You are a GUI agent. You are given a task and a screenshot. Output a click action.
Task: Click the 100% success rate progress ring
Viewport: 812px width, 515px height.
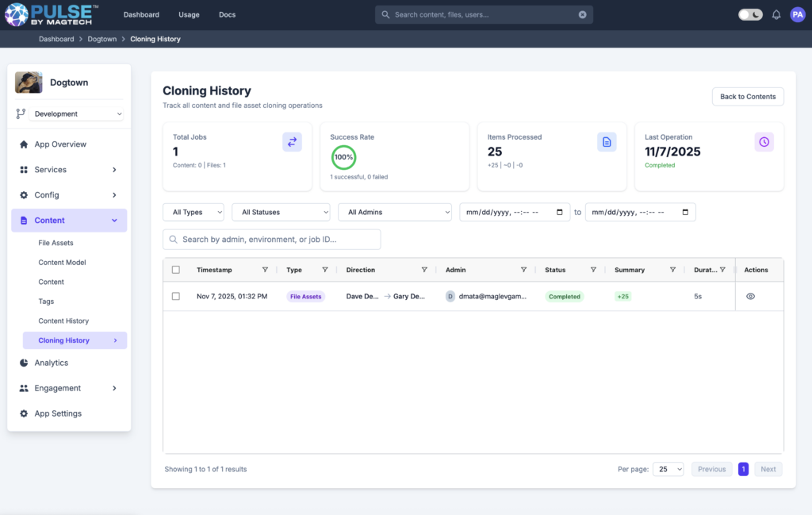coord(343,157)
